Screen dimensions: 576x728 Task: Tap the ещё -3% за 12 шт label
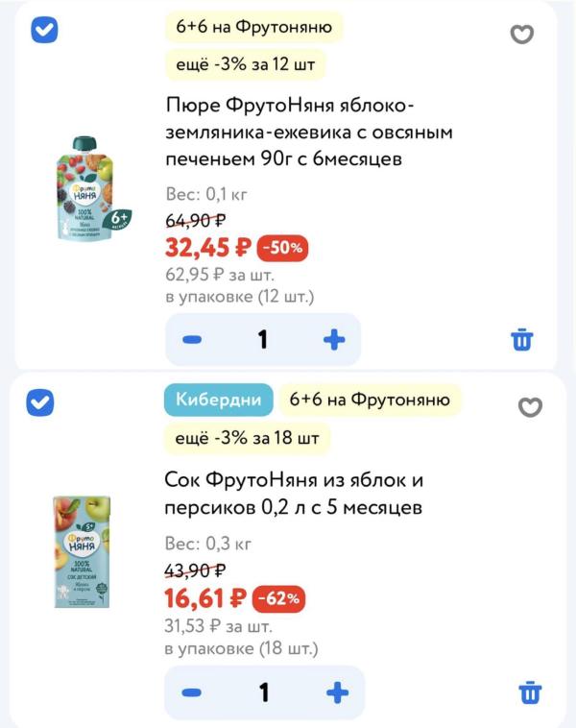[x=245, y=64]
